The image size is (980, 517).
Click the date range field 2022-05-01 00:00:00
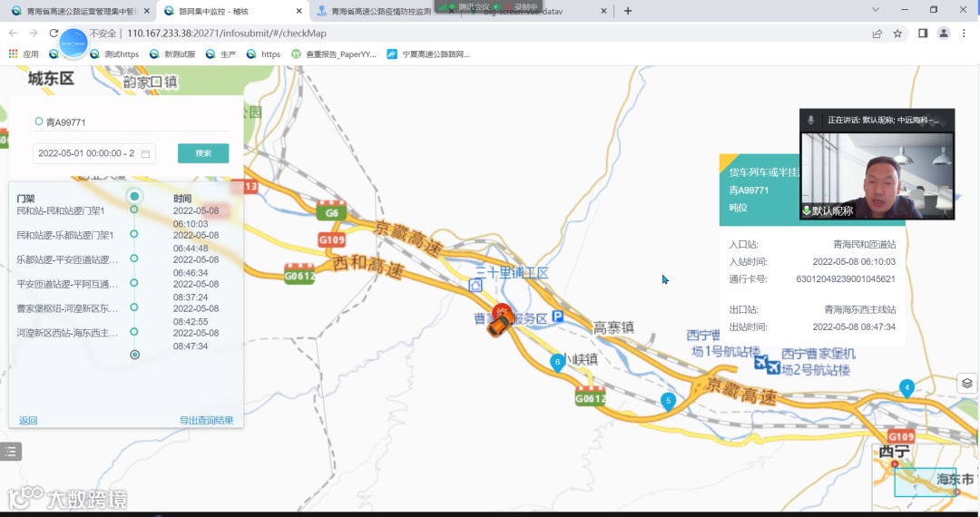pyautogui.click(x=93, y=153)
